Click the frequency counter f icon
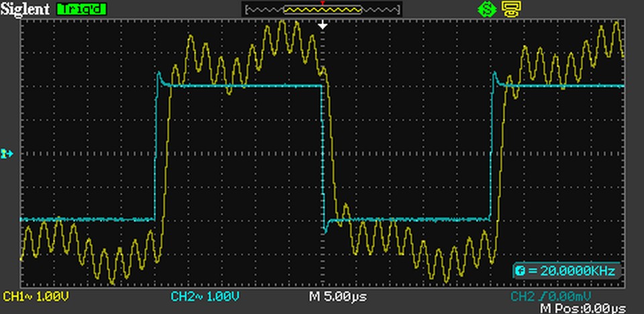644x314 pixels. [x=521, y=270]
